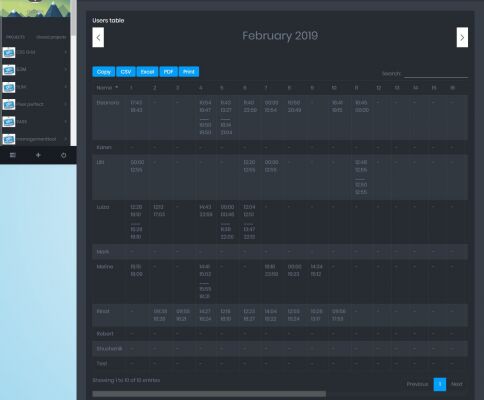Go to the next month with right arrow
This screenshot has height=400, width=484.
point(462,37)
